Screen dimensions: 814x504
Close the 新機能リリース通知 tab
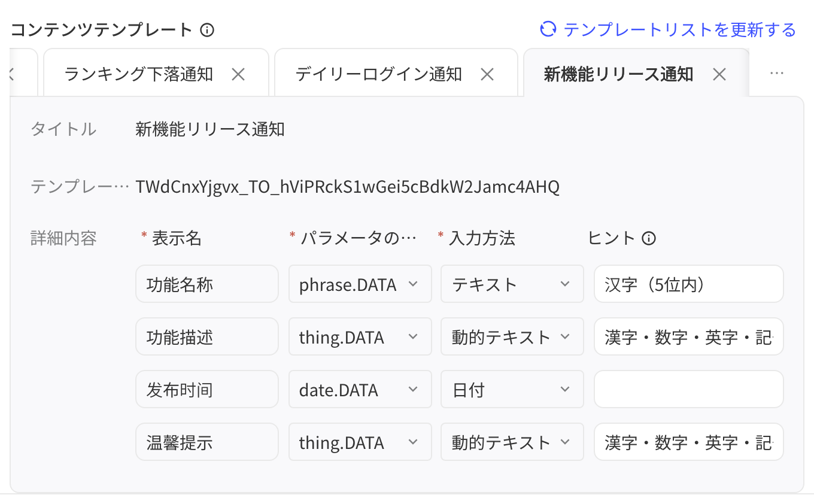[719, 74]
